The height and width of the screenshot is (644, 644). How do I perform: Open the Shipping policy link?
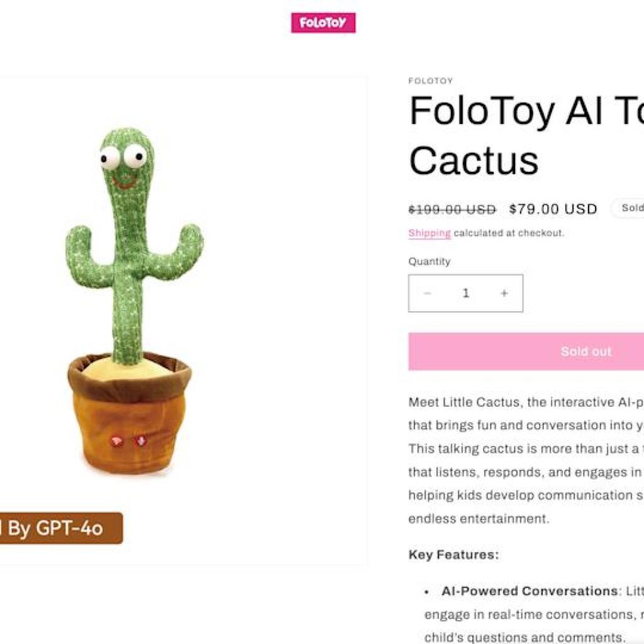428,232
